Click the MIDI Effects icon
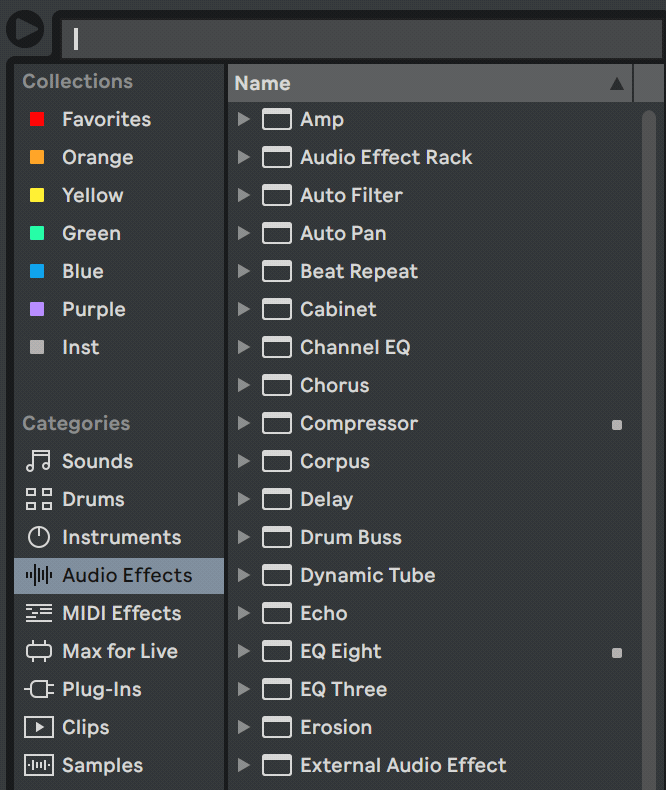Image resolution: width=666 pixels, height=790 pixels. (x=38, y=613)
